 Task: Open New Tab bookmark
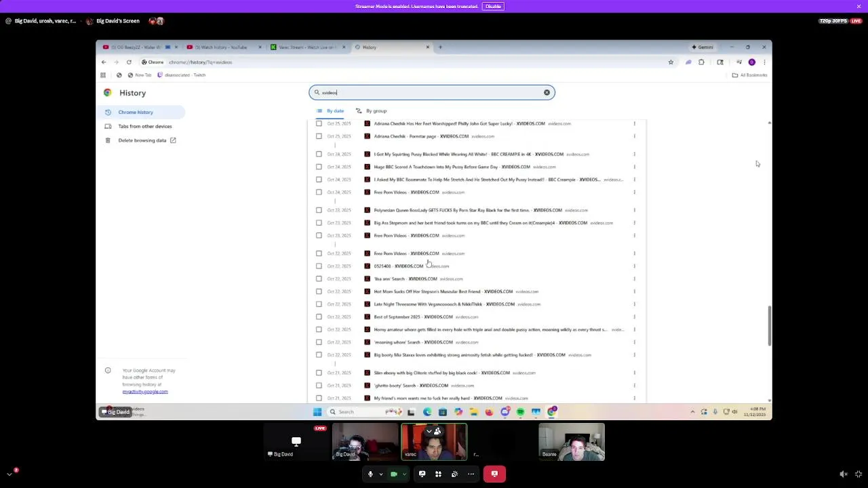point(139,75)
